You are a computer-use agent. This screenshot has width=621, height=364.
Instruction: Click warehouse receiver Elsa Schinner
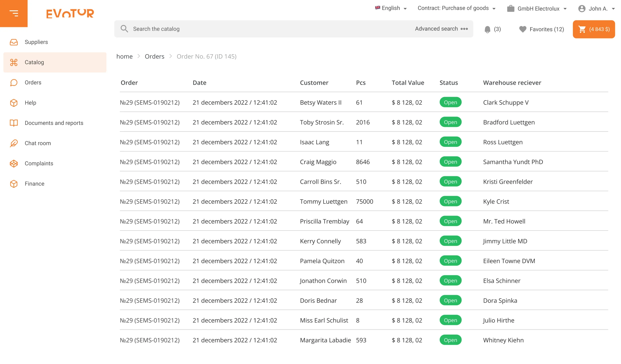tap(502, 281)
